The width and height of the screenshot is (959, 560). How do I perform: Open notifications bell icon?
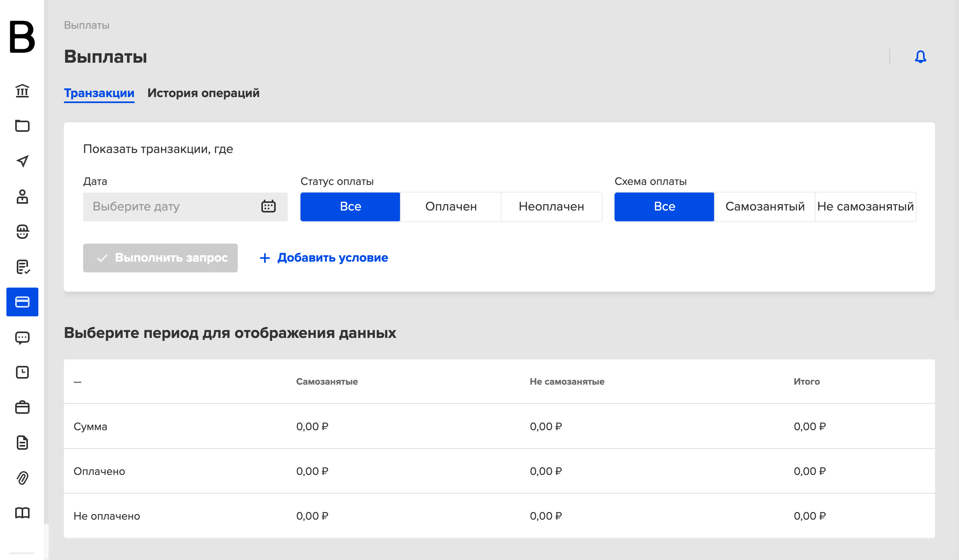pyautogui.click(x=921, y=57)
